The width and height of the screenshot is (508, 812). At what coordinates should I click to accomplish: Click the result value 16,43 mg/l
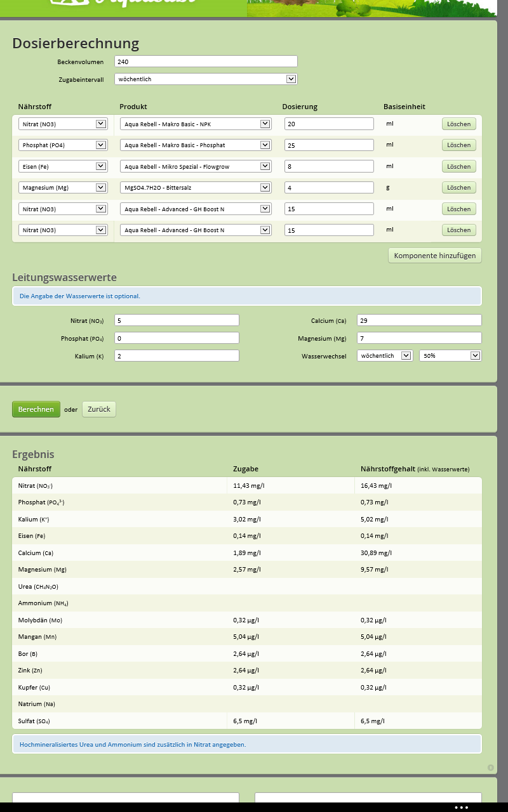coord(377,486)
